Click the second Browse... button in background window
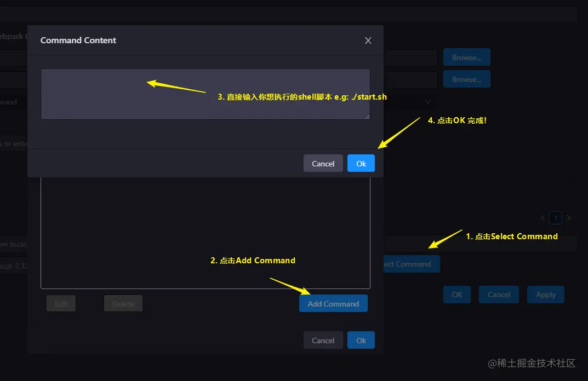Viewport: 588px width, 381px height. click(466, 79)
